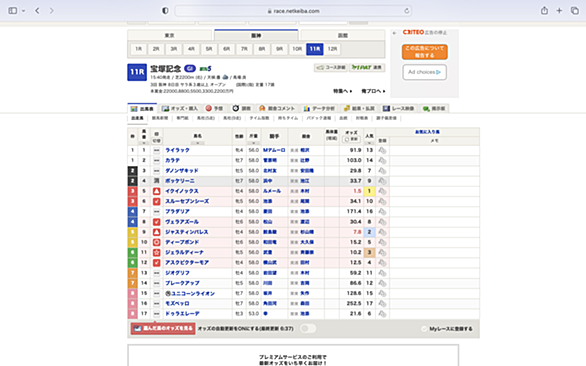The image size is (586, 366).
Task: Switch to 厩舎コメント tab
Action: point(277,108)
